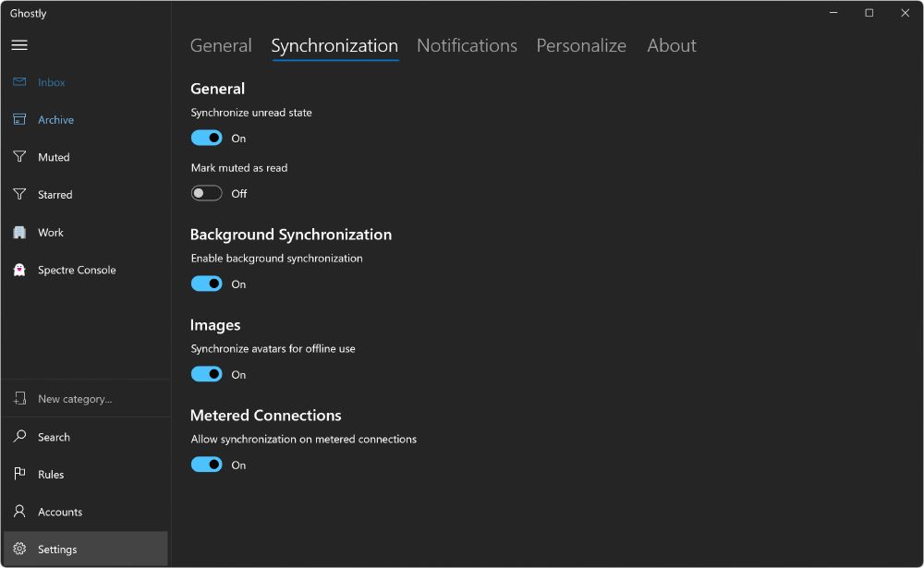Open the Work category

tap(50, 232)
